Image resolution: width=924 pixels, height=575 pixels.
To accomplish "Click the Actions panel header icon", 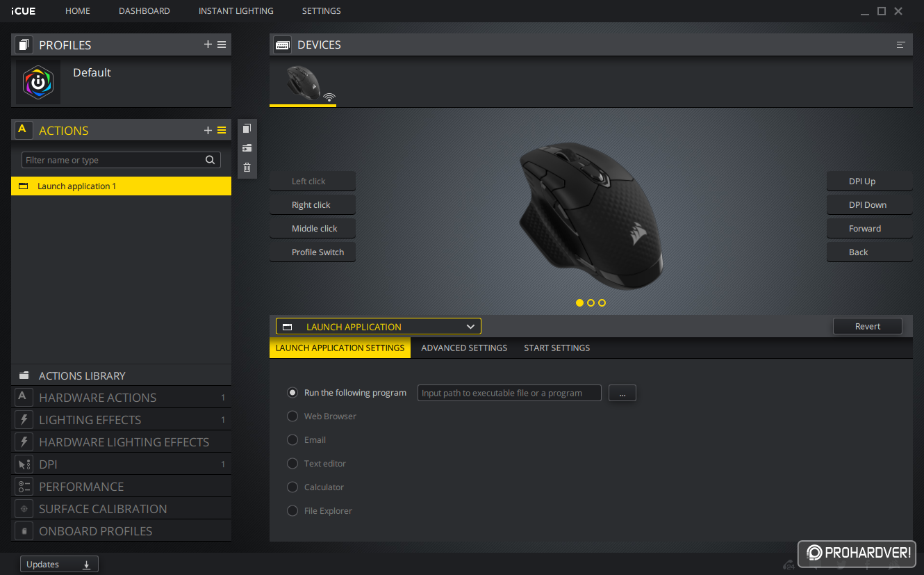I will click(23, 130).
